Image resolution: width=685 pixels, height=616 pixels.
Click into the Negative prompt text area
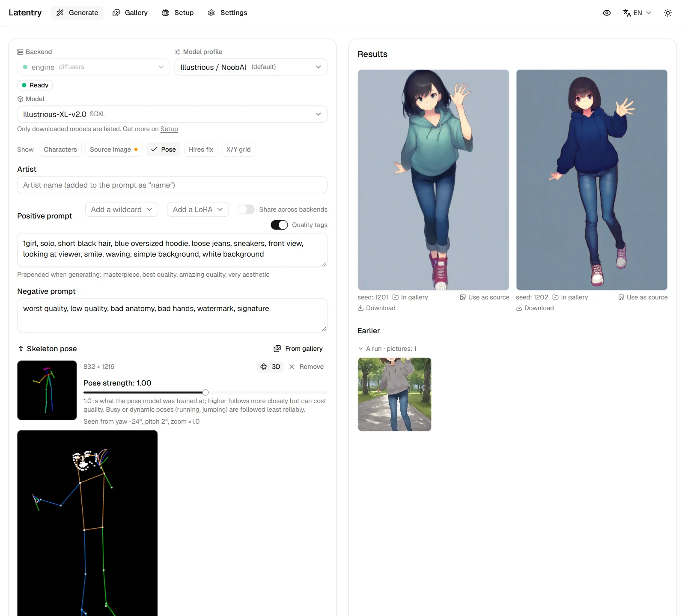[x=172, y=315]
